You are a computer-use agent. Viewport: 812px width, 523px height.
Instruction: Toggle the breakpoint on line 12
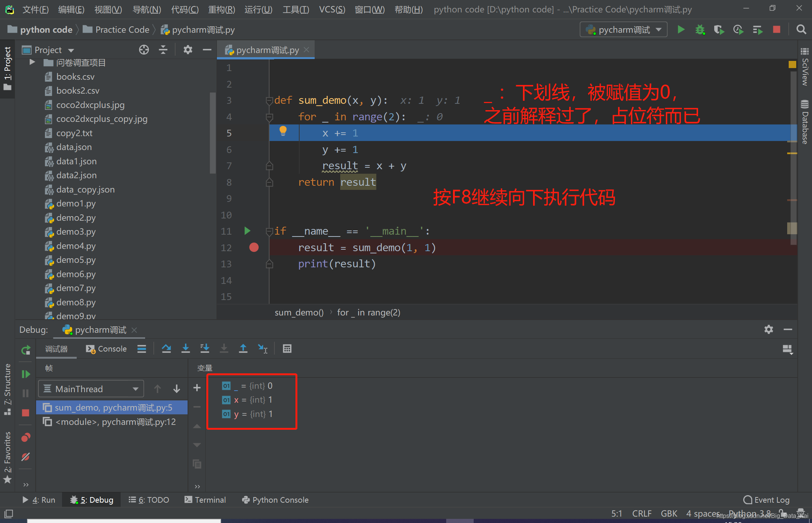tap(254, 247)
